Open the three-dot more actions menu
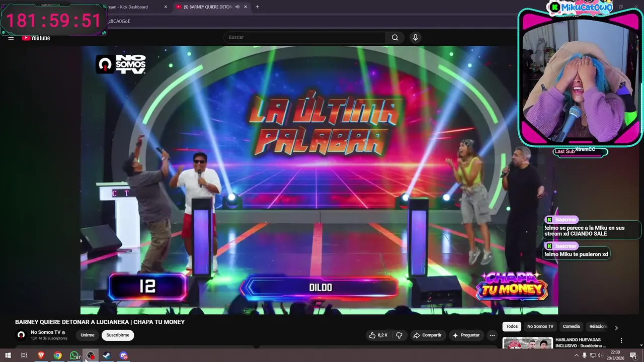 click(x=492, y=335)
